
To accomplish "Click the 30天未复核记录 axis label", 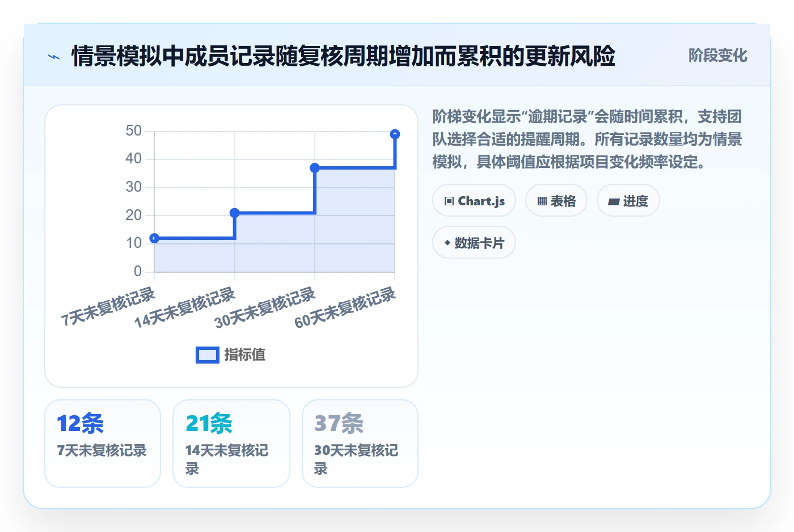I will [x=265, y=307].
